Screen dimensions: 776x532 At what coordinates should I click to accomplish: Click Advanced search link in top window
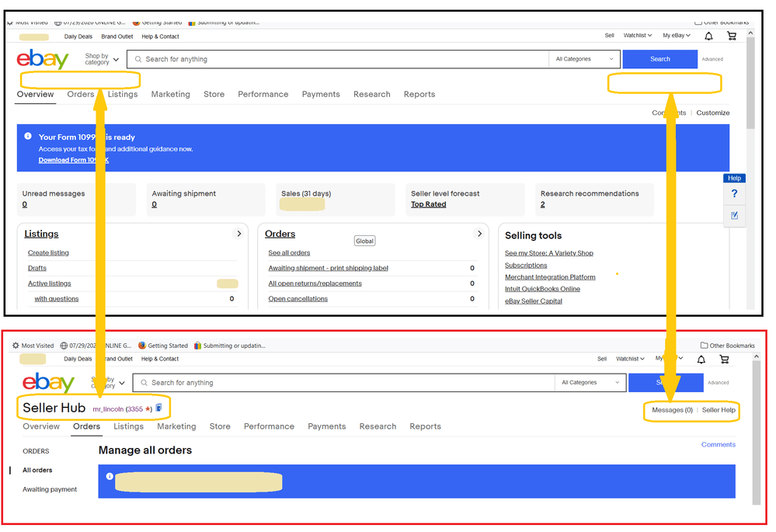click(x=712, y=59)
